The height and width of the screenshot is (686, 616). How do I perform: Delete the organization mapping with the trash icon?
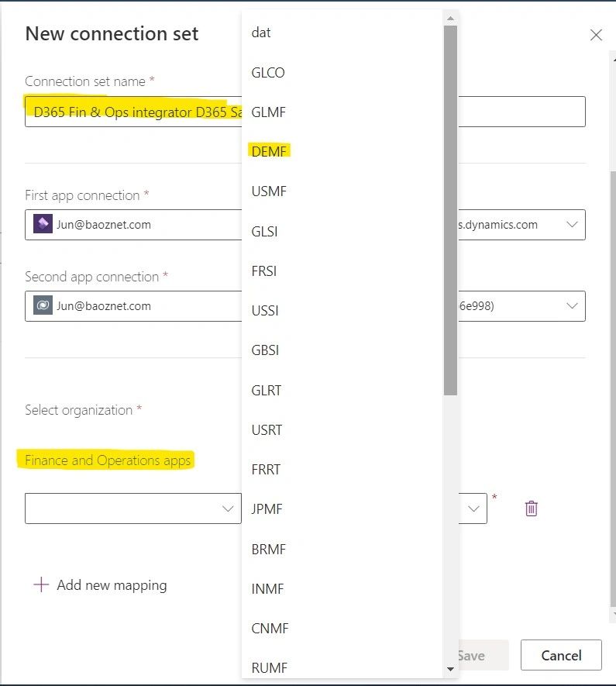531,508
